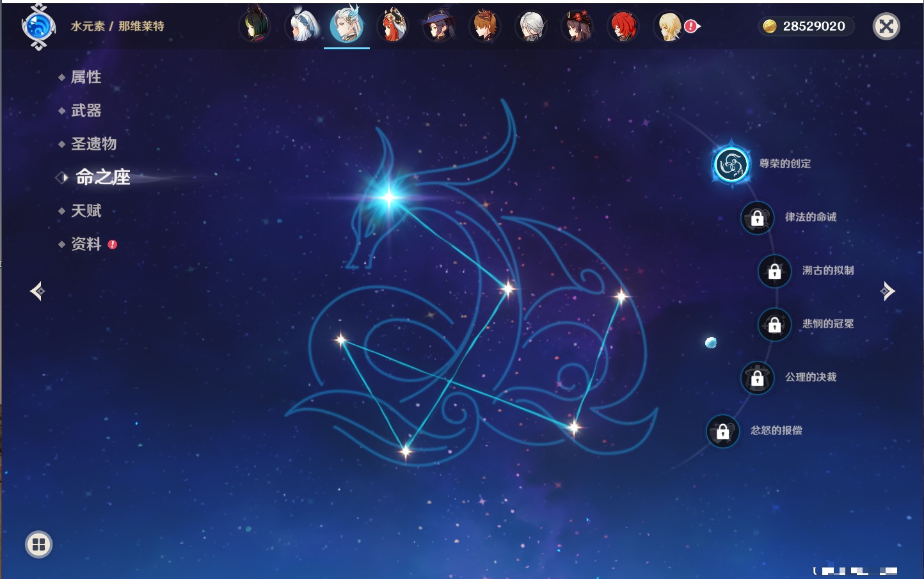Open the grid menu button at bottom left
This screenshot has height=579, width=924.
point(38,544)
